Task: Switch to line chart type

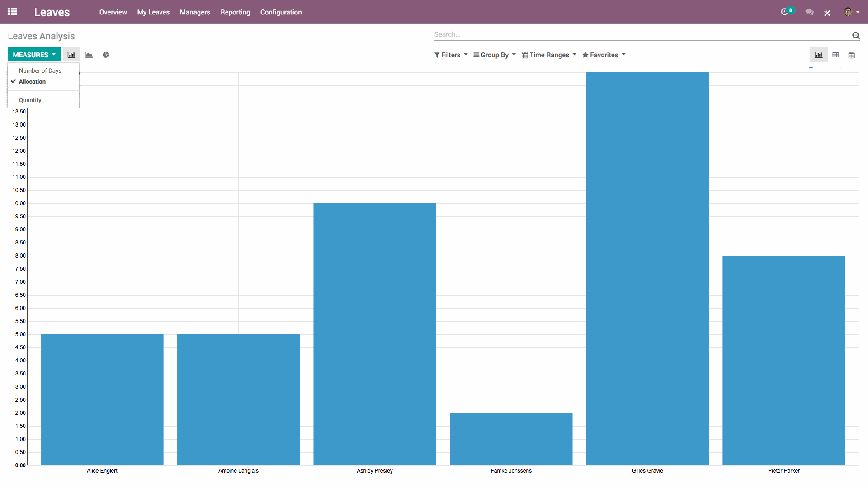Action: [x=89, y=55]
